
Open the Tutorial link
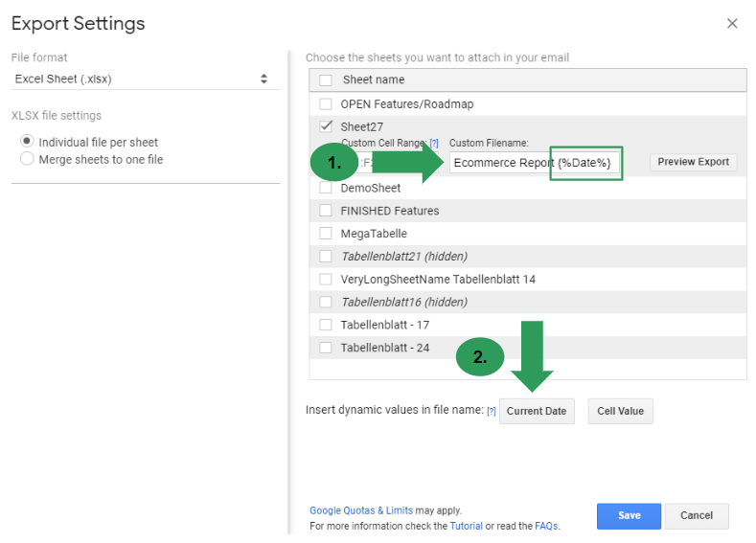(x=466, y=526)
